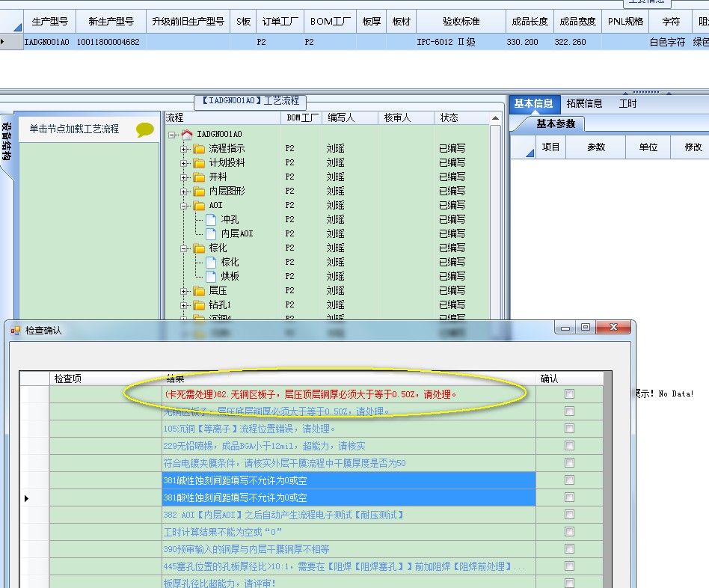The height and width of the screenshot is (588, 709).
Task: Select the 390预审输入的铜厚 result row
Action: tap(349, 549)
